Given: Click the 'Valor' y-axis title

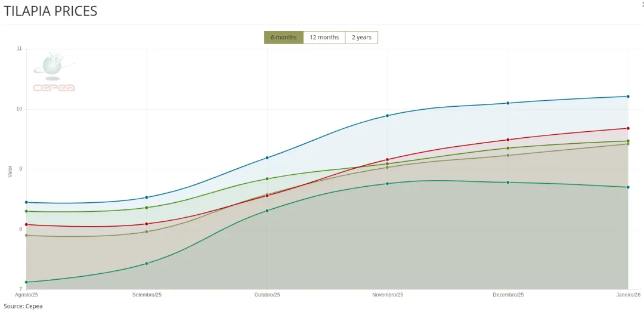Looking at the screenshot, I should (x=10, y=172).
